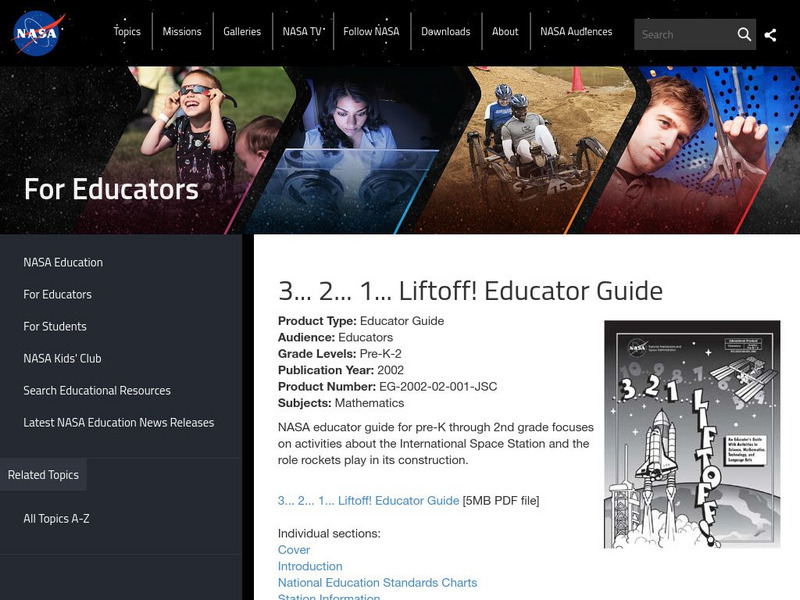
Task: Open the Missions menu
Action: 182,32
